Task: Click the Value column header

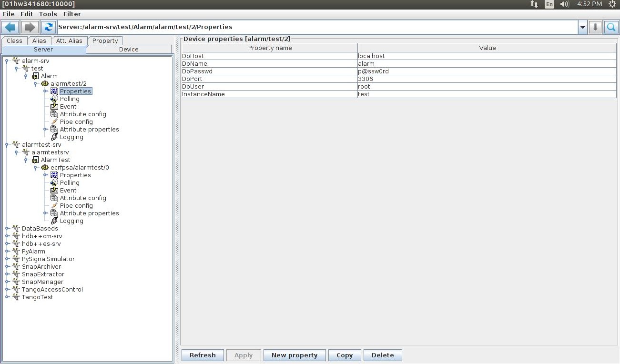Action: (x=487, y=48)
